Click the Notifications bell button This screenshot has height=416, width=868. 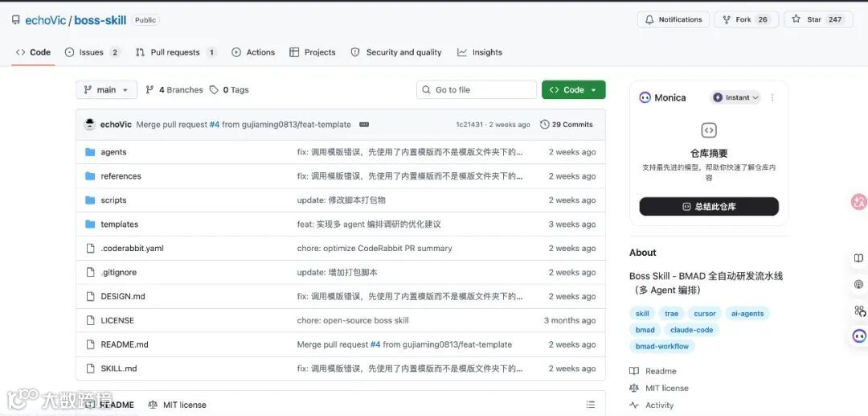point(674,19)
